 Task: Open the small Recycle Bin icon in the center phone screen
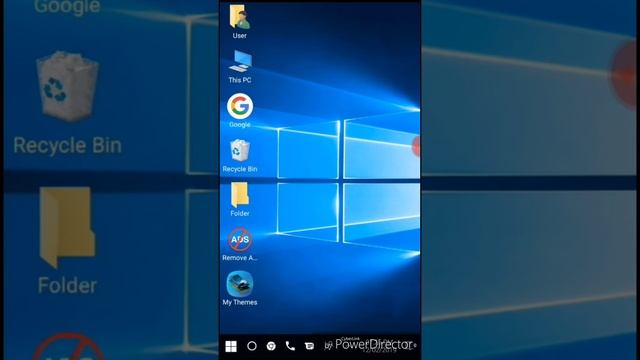pos(240,151)
